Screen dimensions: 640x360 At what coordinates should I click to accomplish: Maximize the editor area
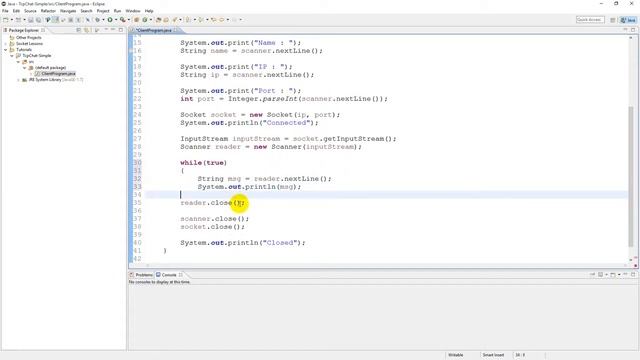(x=633, y=30)
